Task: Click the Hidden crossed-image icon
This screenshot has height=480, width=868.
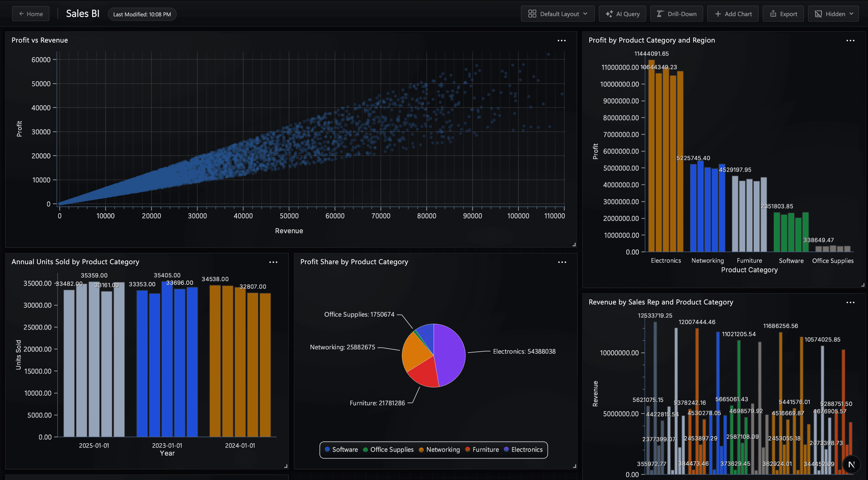Action: coord(818,14)
